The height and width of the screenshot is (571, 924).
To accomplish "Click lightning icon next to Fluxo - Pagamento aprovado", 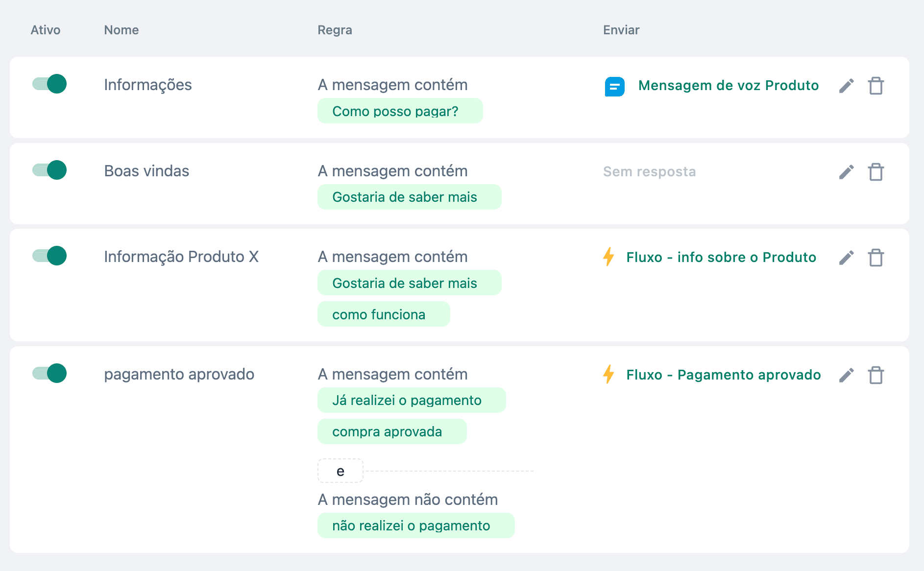I will 608,374.
